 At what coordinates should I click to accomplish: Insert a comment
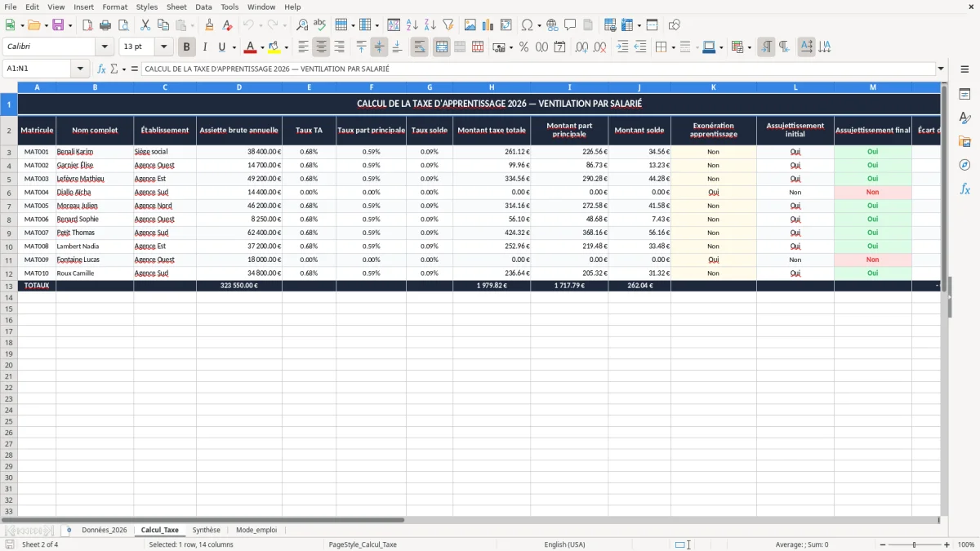570,25
